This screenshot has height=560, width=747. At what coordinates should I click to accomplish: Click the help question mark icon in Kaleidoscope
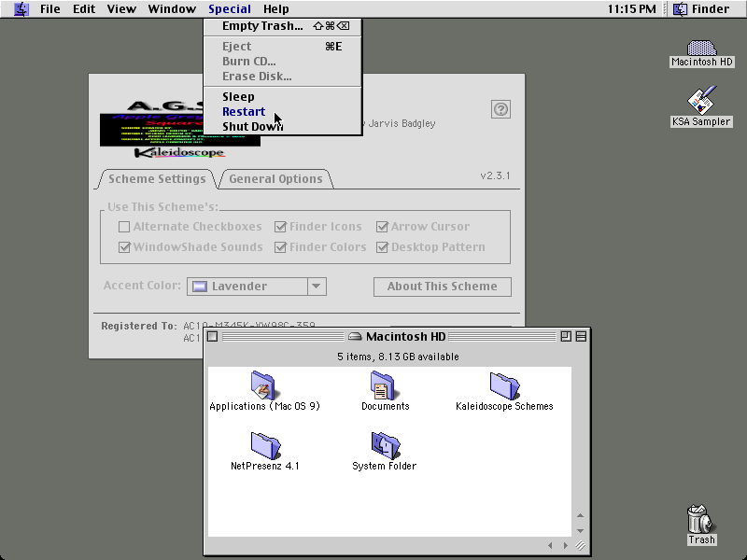pos(500,109)
